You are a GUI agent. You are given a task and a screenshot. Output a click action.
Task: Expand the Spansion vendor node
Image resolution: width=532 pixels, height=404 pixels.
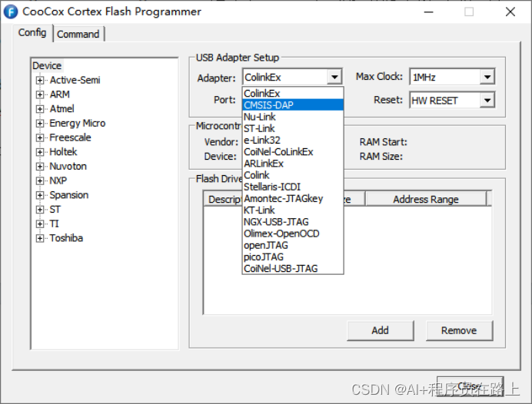(40, 195)
